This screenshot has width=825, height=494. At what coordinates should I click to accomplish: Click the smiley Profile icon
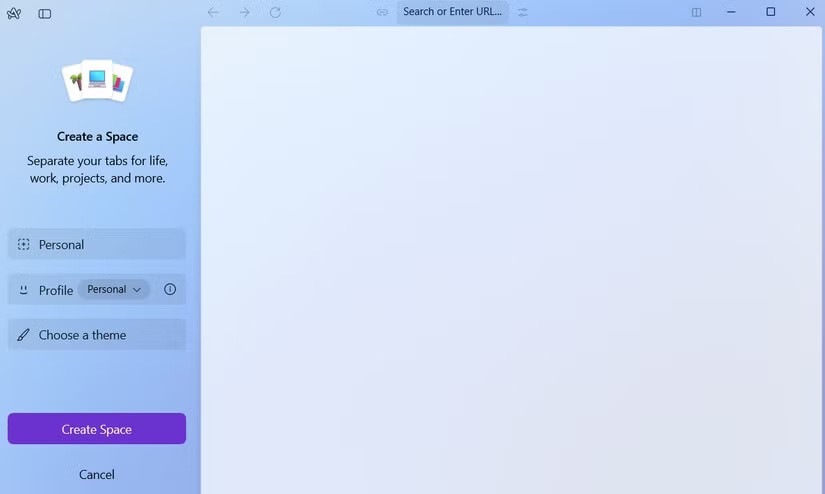(x=24, y=290)
